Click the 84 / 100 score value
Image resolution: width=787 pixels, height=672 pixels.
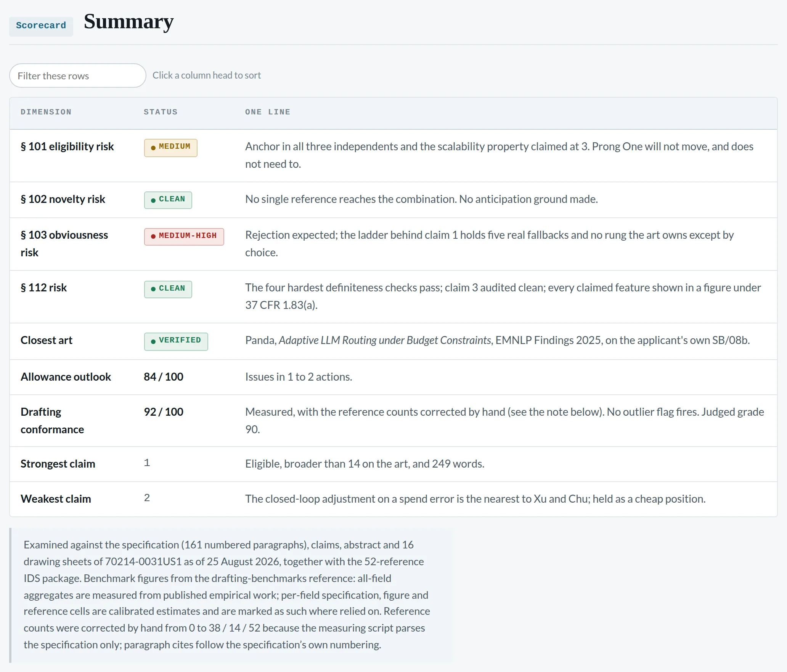pos(164,377)
